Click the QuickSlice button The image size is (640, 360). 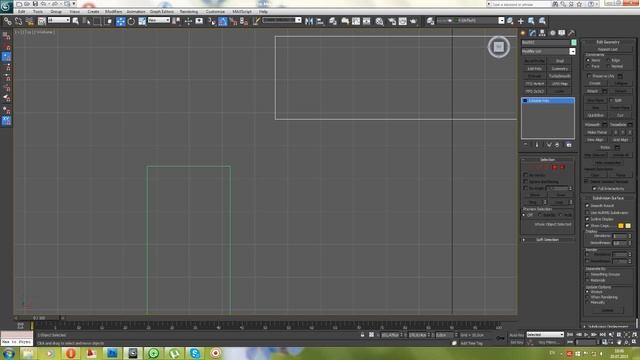(x=596, y=116)
